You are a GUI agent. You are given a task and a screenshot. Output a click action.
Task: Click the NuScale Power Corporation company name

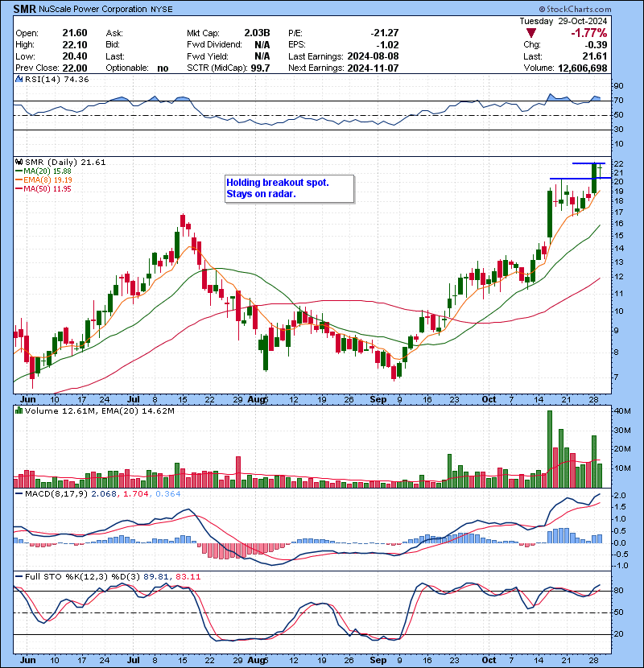click(x=93, y=9)
